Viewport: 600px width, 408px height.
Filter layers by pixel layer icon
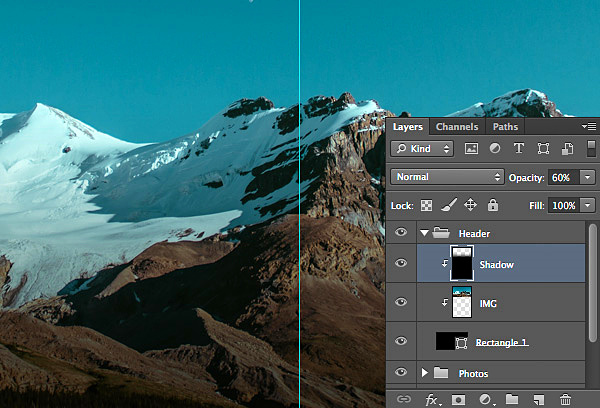point(471,148)
